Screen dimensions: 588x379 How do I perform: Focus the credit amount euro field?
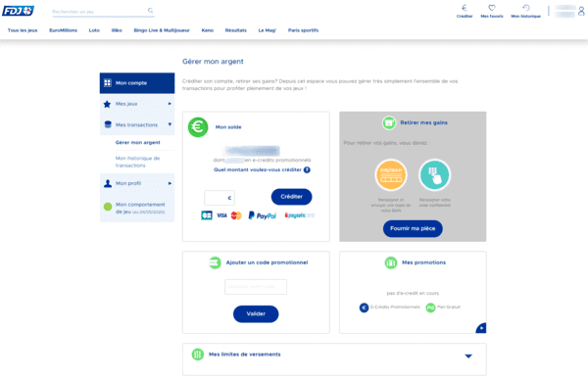coord(220,198)
